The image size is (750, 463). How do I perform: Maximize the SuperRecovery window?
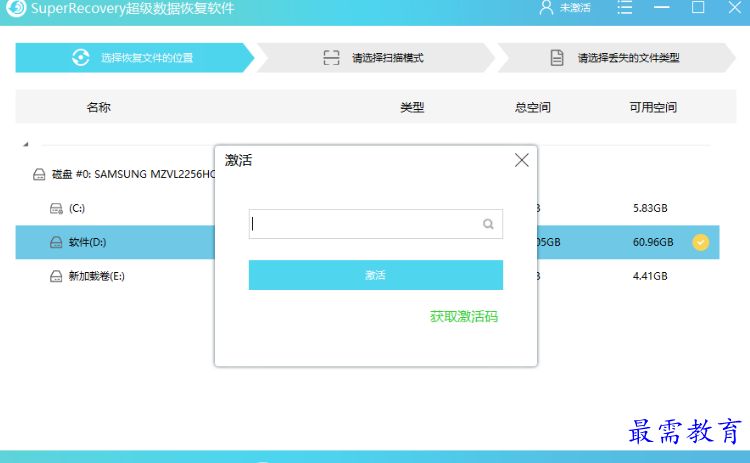point(698,7)
